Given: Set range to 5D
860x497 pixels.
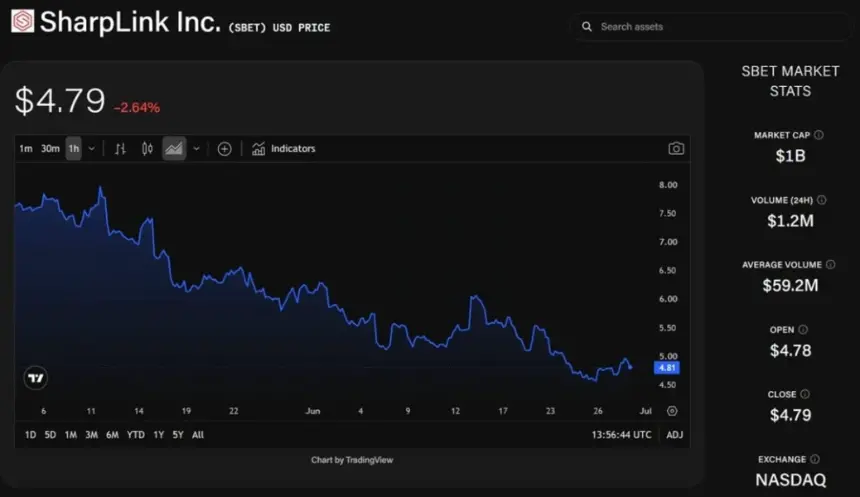Looking at the screenshot, I should [50, 435].
